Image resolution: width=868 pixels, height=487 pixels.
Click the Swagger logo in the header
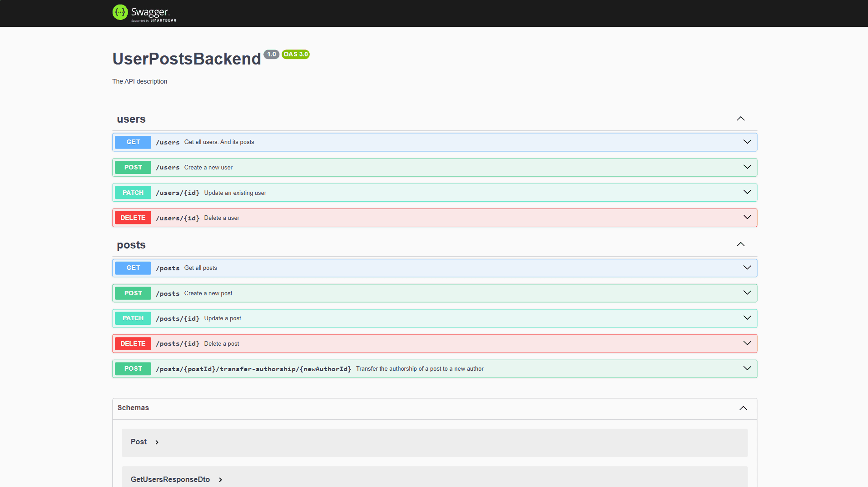144,12
